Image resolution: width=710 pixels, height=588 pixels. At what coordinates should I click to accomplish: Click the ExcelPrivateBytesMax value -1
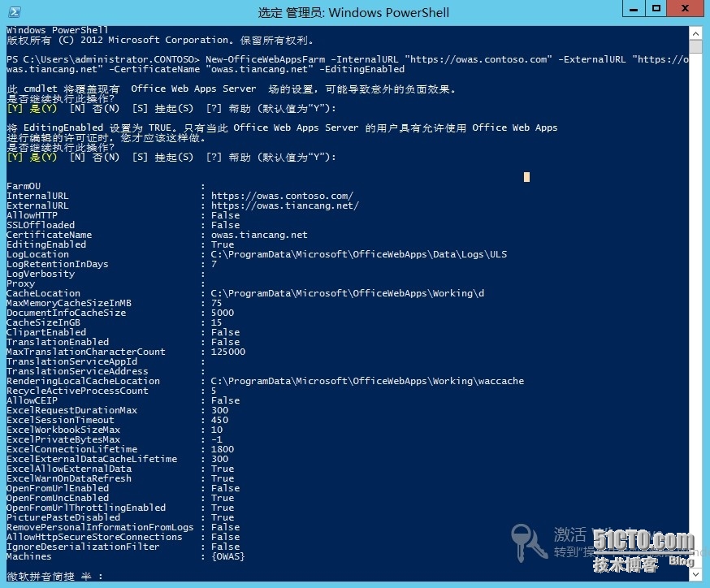click(x=216, y=439)
